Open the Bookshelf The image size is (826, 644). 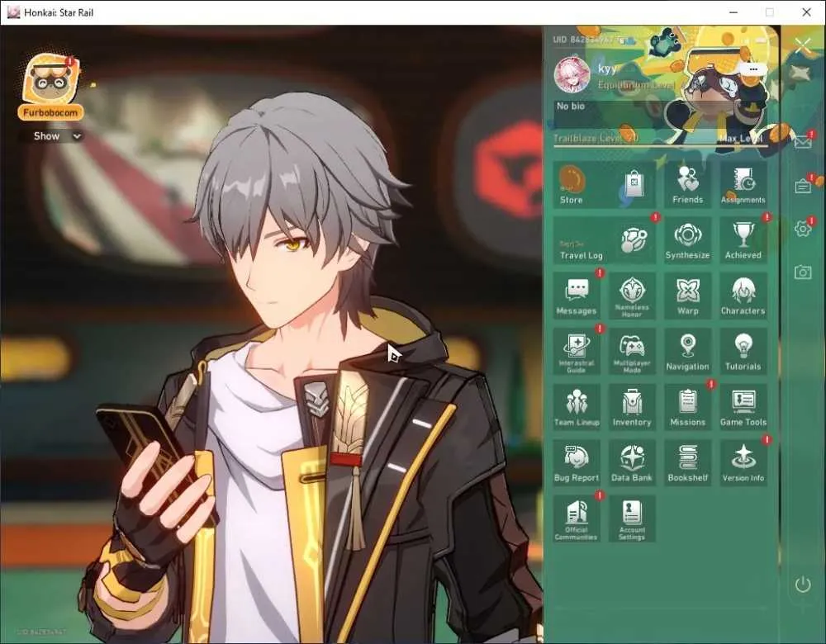(x=687, y=463)
